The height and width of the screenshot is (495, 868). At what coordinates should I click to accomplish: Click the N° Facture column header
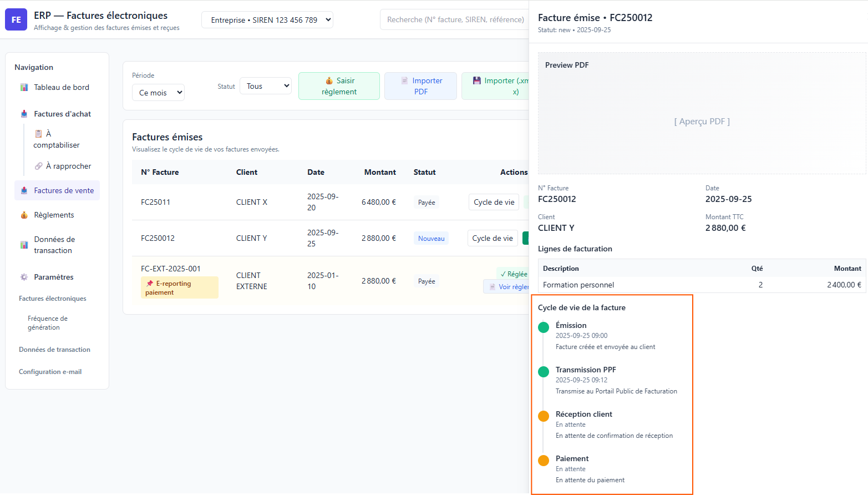point(160,172)
